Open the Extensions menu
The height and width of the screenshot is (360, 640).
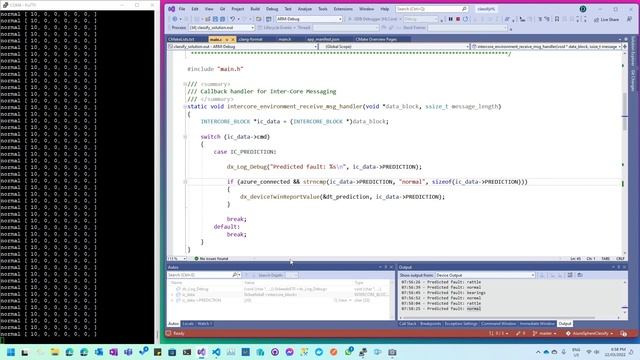(x=343, y=9)
